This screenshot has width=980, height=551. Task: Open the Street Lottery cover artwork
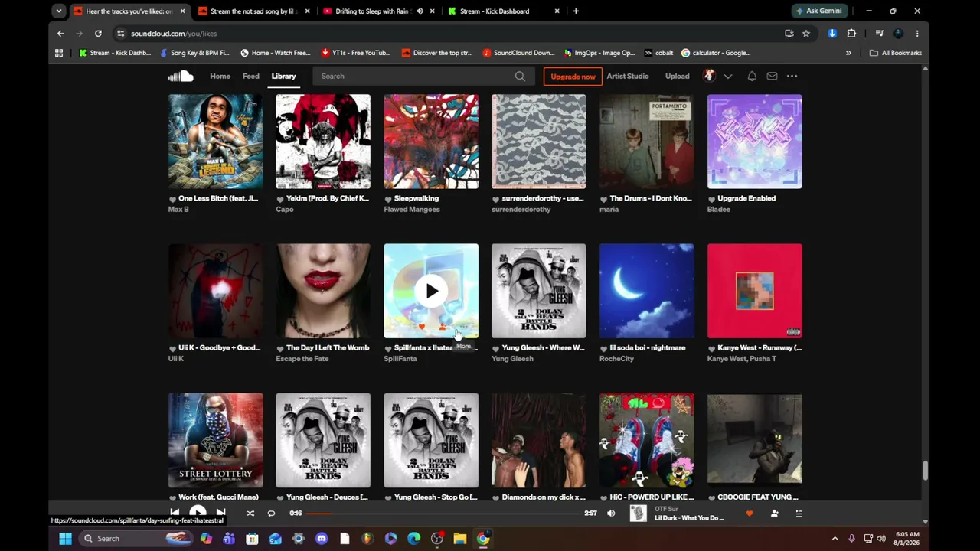point(215,440)
